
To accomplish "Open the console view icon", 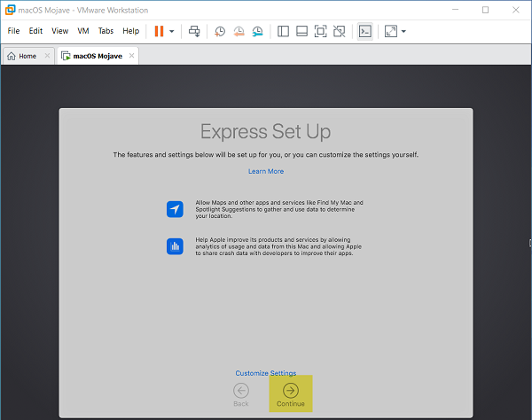I will 364,31.
